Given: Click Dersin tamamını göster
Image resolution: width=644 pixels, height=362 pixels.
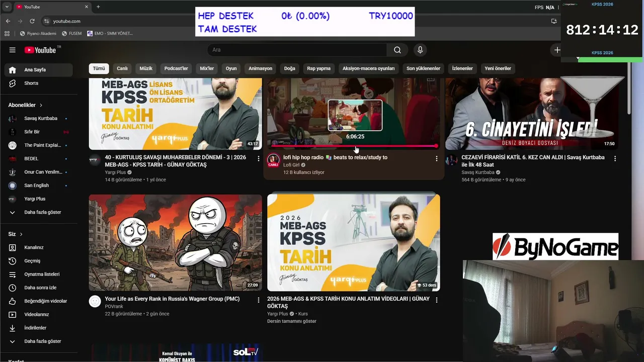Looking at the screenshot, I should click(292, 321).
